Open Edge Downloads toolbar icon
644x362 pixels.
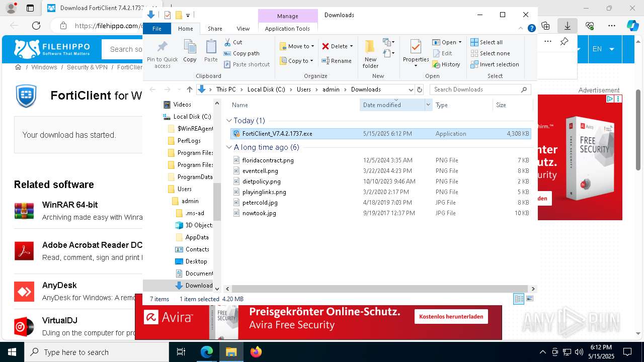567,26
